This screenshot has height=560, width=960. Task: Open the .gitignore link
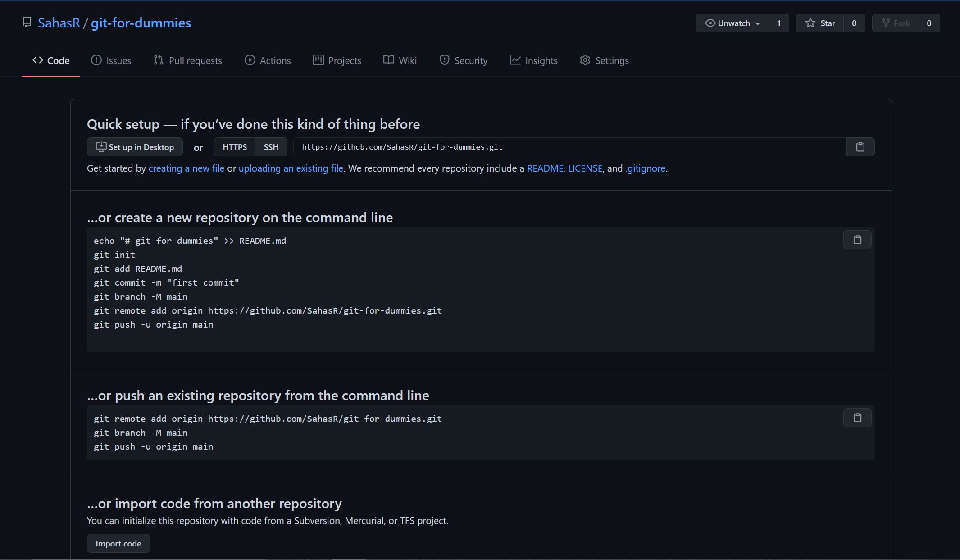pyautogui.click(x=645, y=168)
